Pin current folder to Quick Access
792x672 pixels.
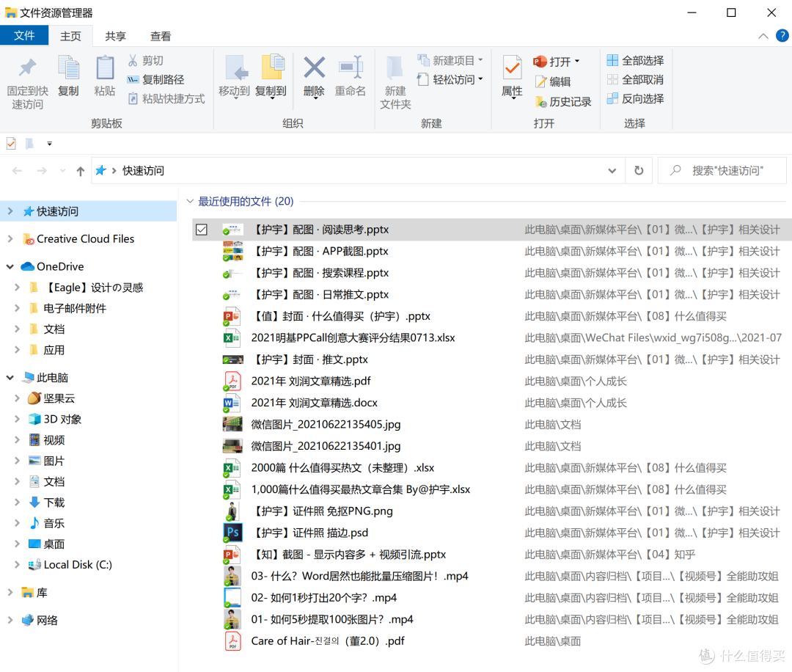pyautogui.click(x=27, y=81)
